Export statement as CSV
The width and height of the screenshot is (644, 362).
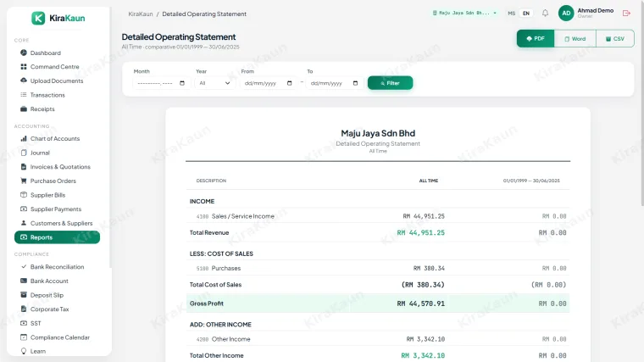point(615,39)
